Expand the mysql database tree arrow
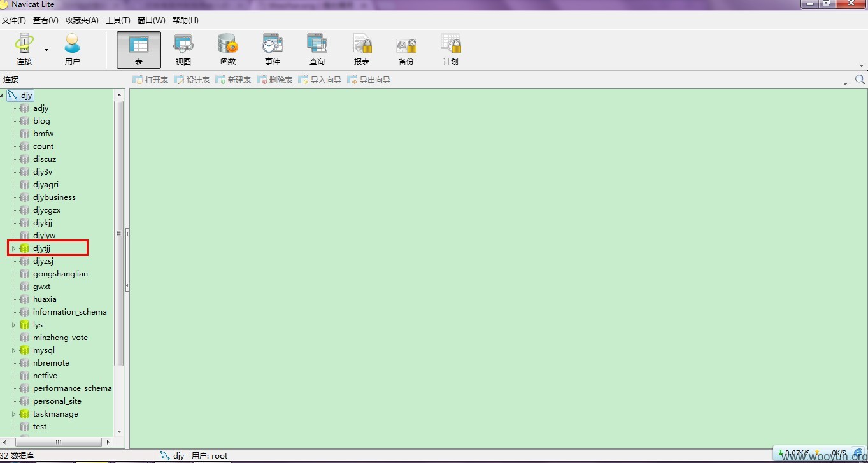868x463 pixels. click(13, 350)
